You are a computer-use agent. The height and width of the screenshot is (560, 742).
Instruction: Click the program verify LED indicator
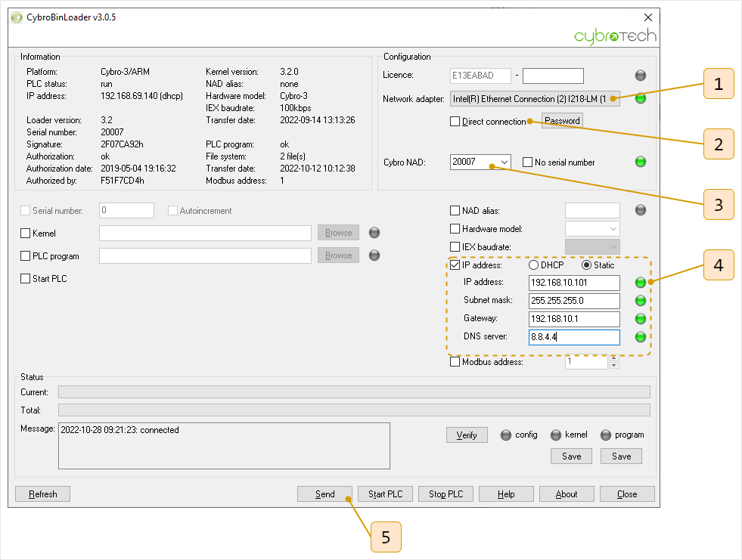(606, 435)
